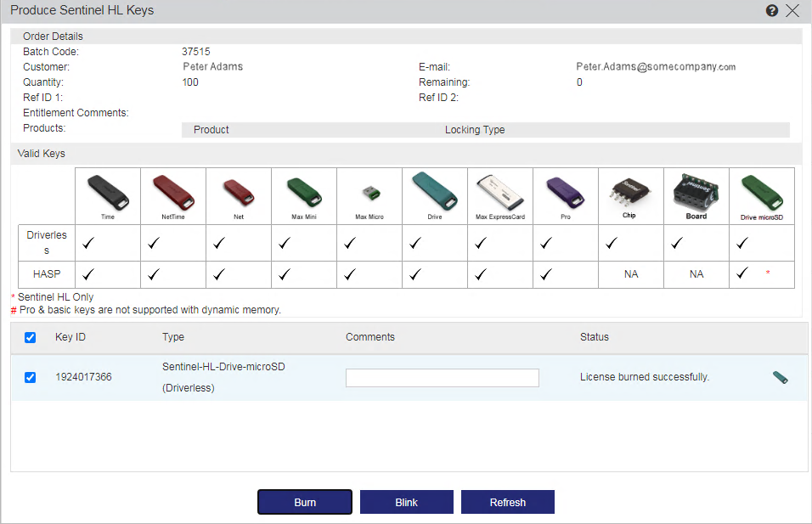Click green key status icon in row

point(780,378)
